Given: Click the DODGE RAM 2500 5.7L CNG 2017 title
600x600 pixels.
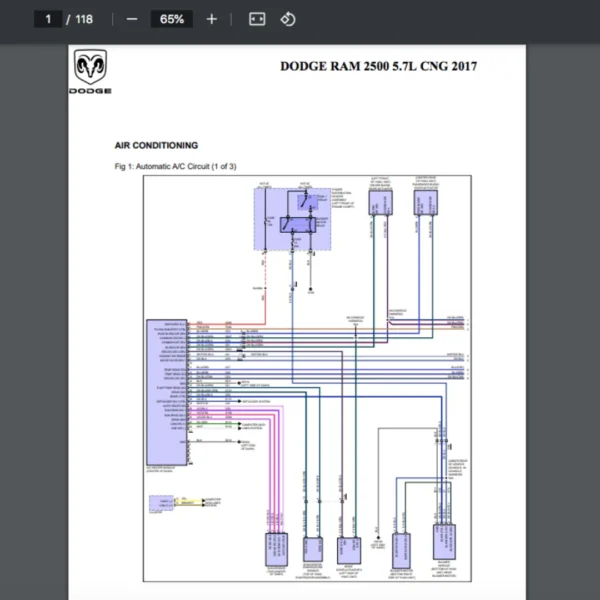Looking at the screenshot, I should pyautogui.click(x=378, y=67).
